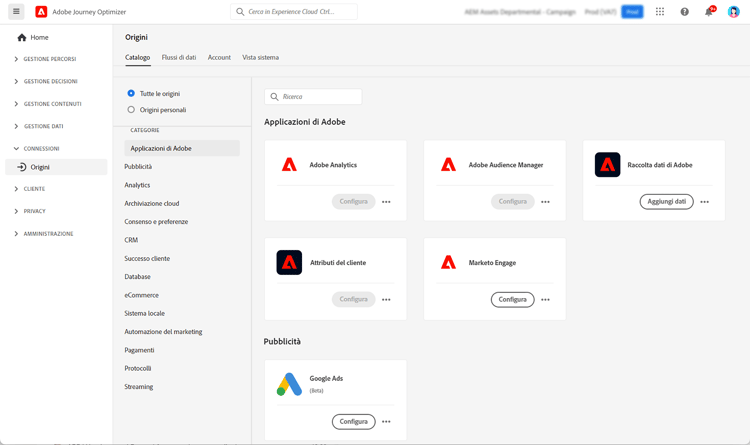Screen dimensions: 750x445
Task: Click Configura for Adobe Audience Manager
Action: pos(512,201)
